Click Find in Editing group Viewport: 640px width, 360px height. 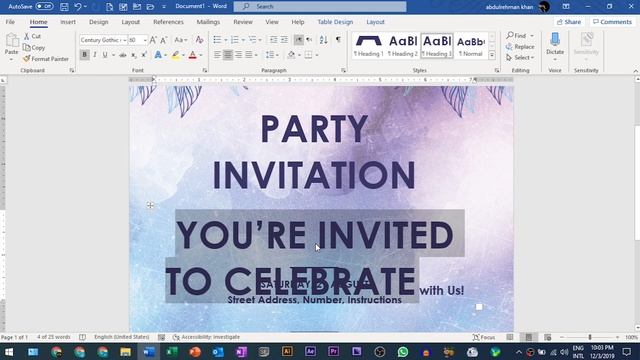pyautogui.click(x=517, y=36)
